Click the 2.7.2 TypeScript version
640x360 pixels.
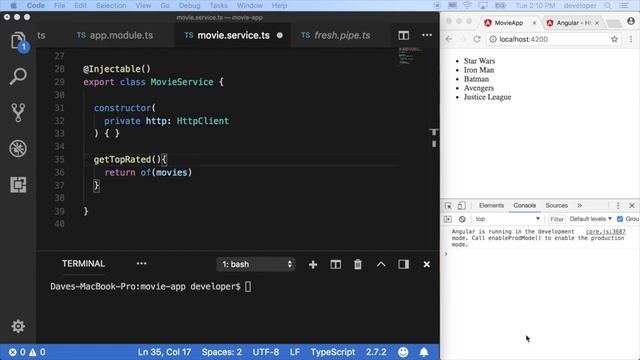[x=376, y=352]
